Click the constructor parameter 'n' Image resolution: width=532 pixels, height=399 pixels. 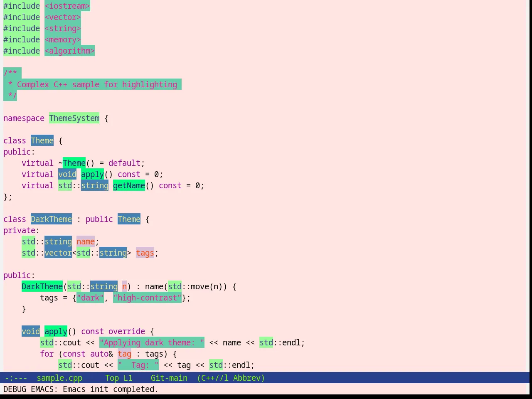(124, 286)
